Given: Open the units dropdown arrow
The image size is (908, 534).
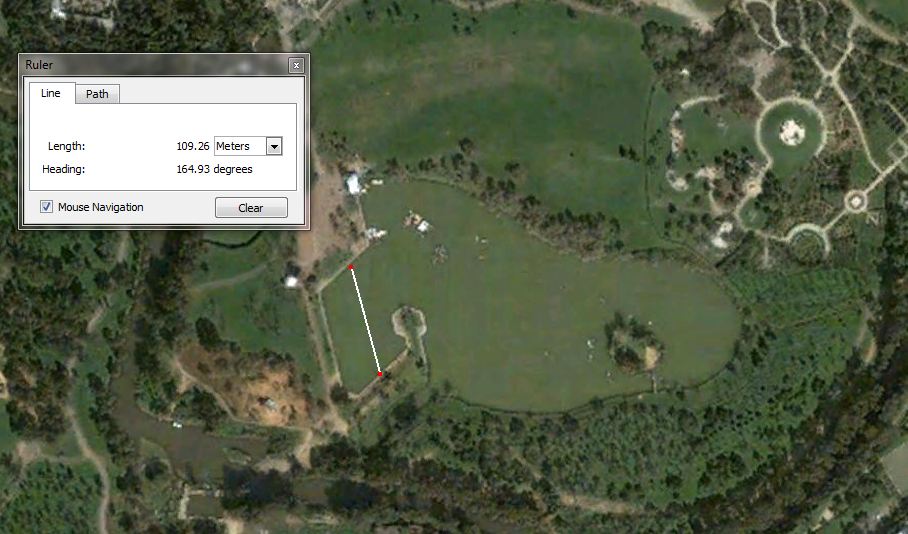Looking at the screenshot, I should pos(274,146).
